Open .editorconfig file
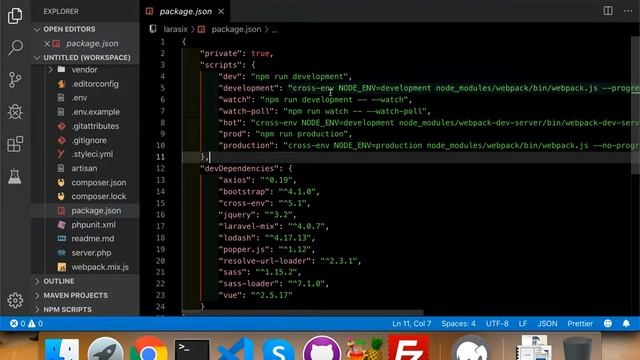The width and height of the screenshot is (640, 360). pyautogui.click(x=95, y=84)
